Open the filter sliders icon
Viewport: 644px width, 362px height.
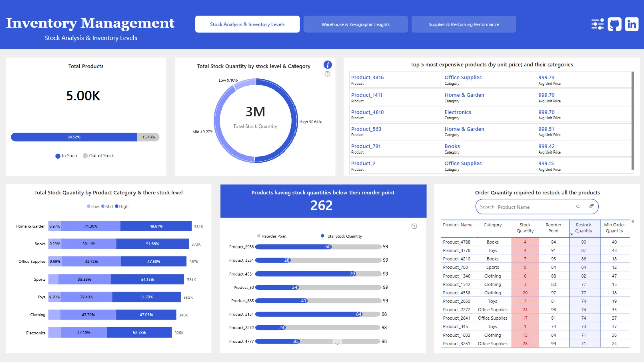pos(597,24)
